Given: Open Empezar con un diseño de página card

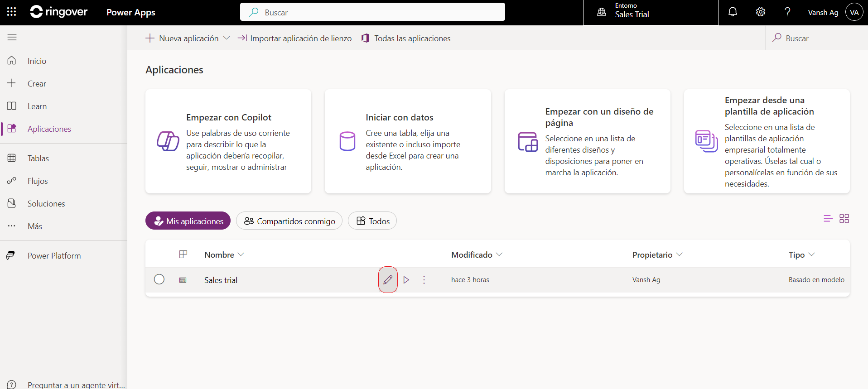Looking at the screenshot, I should coord(588,141).
